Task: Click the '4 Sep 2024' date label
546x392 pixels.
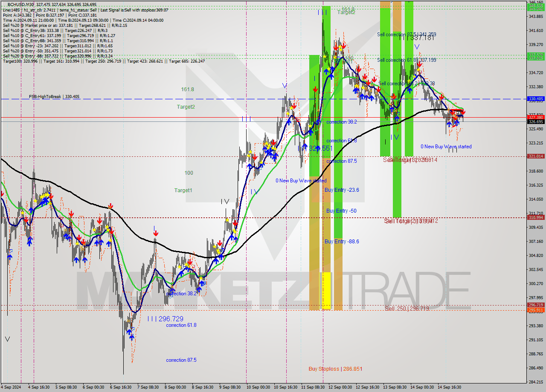Action: [11, 387]
